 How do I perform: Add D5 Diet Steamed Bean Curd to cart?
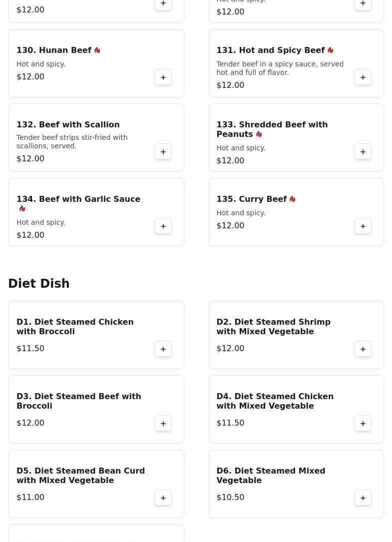(x=163, y=498)
